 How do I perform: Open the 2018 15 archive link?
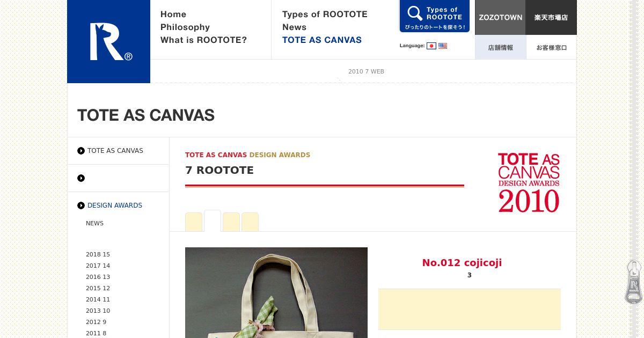98,254
